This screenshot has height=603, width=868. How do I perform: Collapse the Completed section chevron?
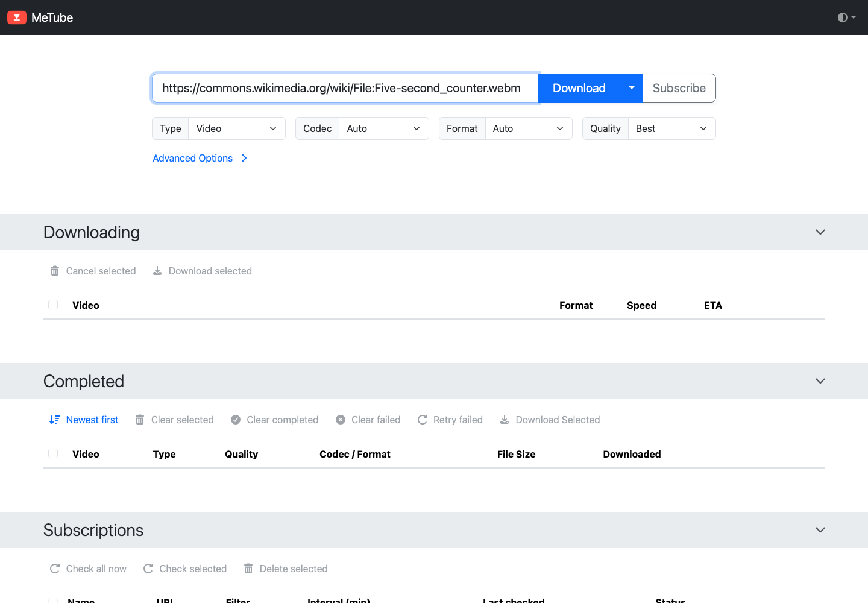click(x=820, y=381)
